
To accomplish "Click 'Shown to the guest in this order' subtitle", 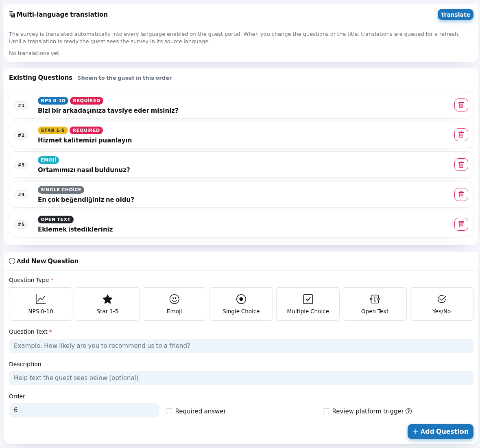I will tap(124, 78).
